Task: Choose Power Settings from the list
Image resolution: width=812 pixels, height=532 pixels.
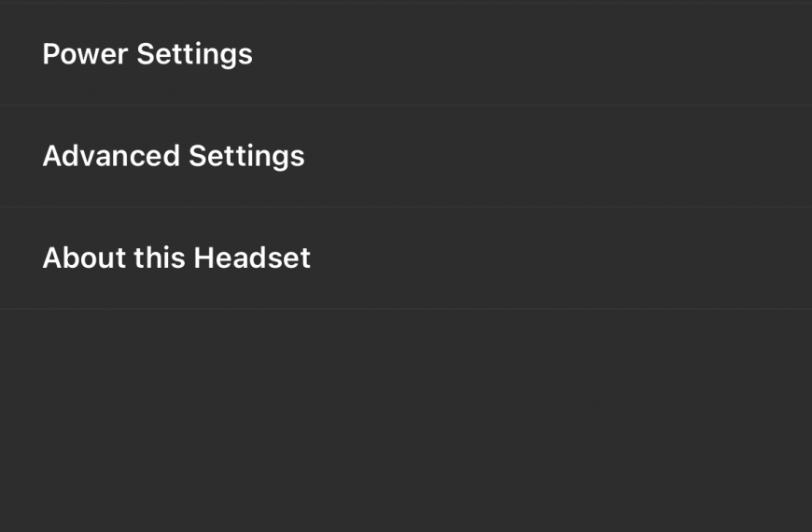Action: tap(406, 54)
